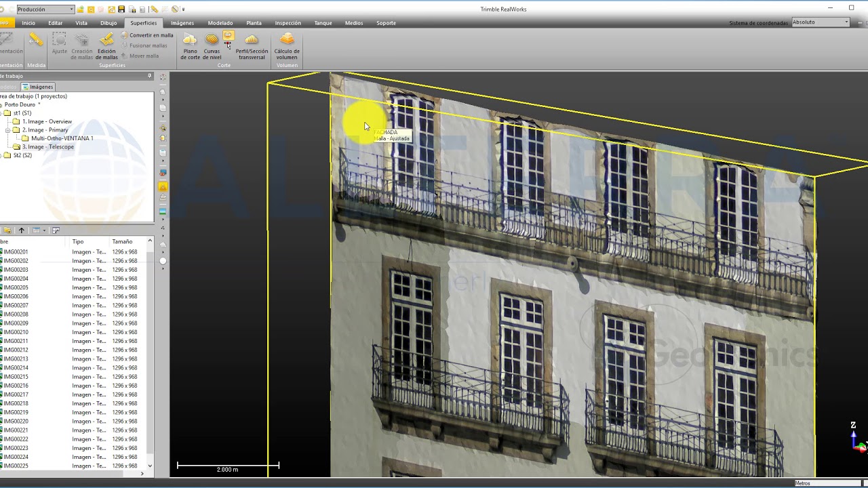Open quick access toolbar customize arrow
The image size is (868, 488).
[184, 9]
